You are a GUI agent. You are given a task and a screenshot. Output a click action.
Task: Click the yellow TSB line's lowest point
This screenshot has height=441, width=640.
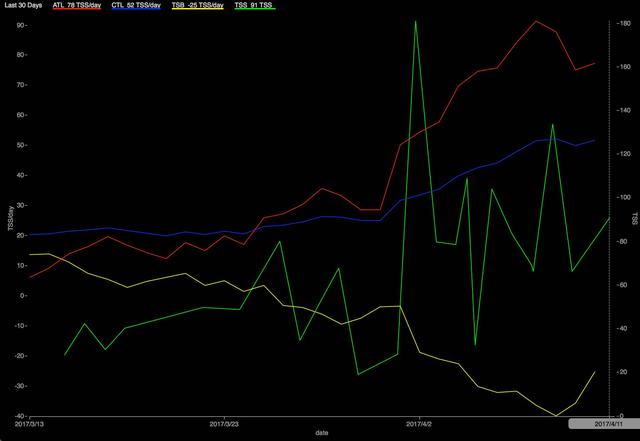[556, 415]
